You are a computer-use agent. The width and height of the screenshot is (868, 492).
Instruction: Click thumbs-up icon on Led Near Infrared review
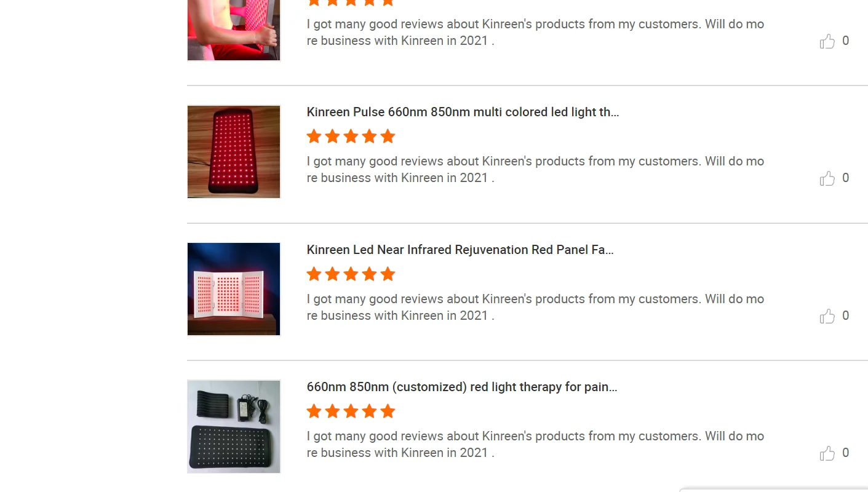pyautogui.click(x=827, y=316)
